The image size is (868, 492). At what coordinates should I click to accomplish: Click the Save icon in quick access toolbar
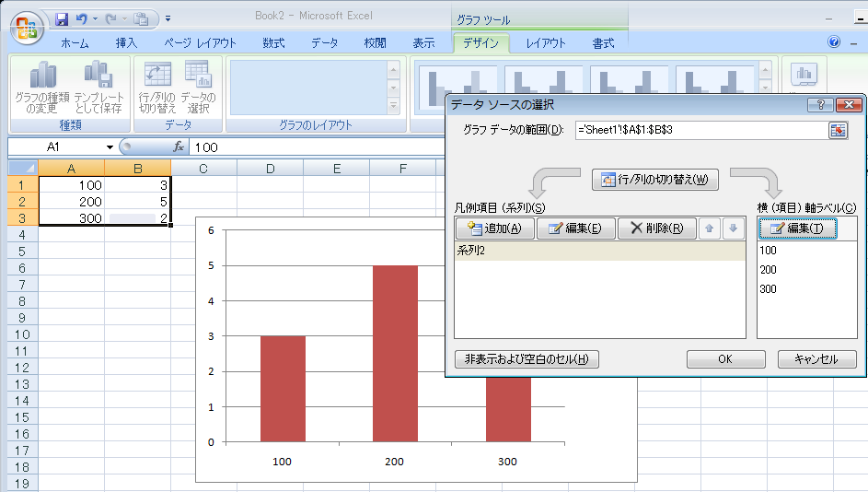62,18
